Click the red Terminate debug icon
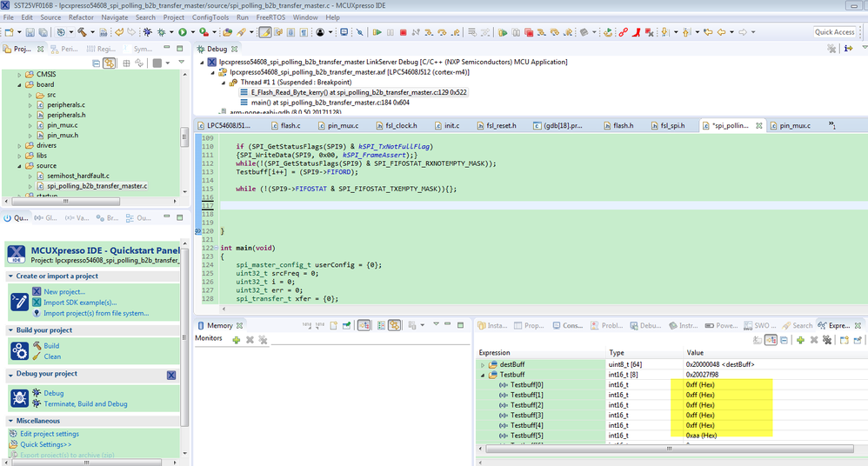 pos(403,32)
